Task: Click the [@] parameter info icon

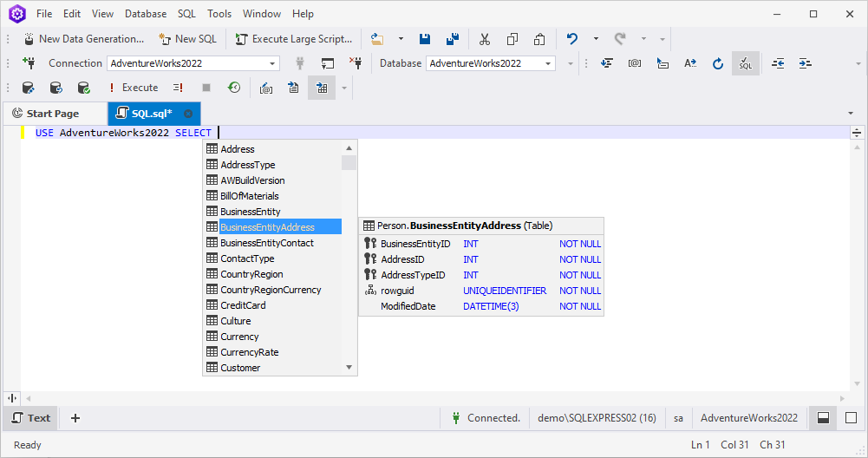Action: click(635, 63)
